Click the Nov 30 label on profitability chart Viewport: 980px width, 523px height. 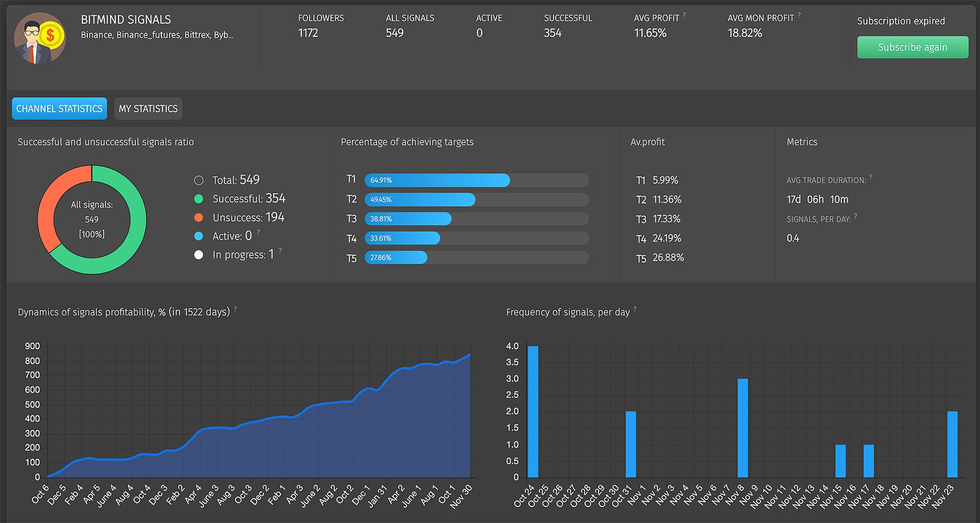pos(461,497)
